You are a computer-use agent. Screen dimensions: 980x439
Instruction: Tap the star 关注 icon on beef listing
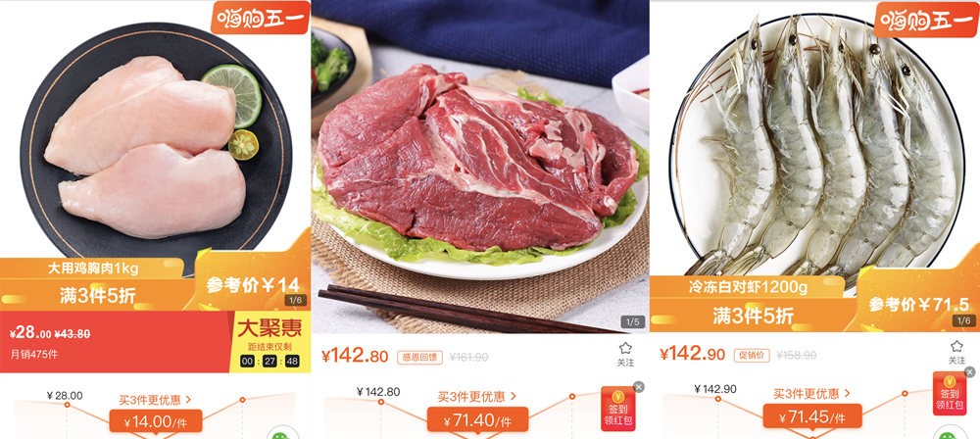pos(625,354)
